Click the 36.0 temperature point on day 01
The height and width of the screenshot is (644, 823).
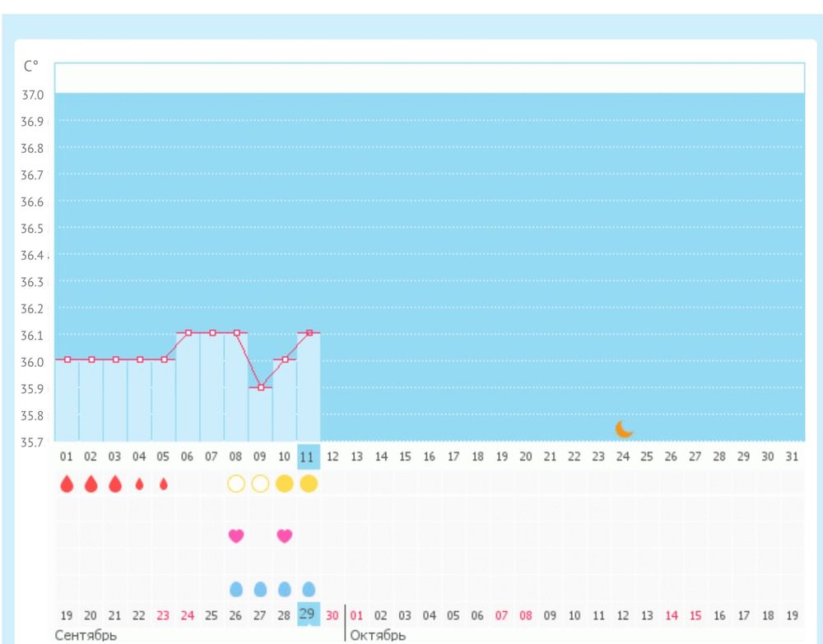(x=67, y=359)
